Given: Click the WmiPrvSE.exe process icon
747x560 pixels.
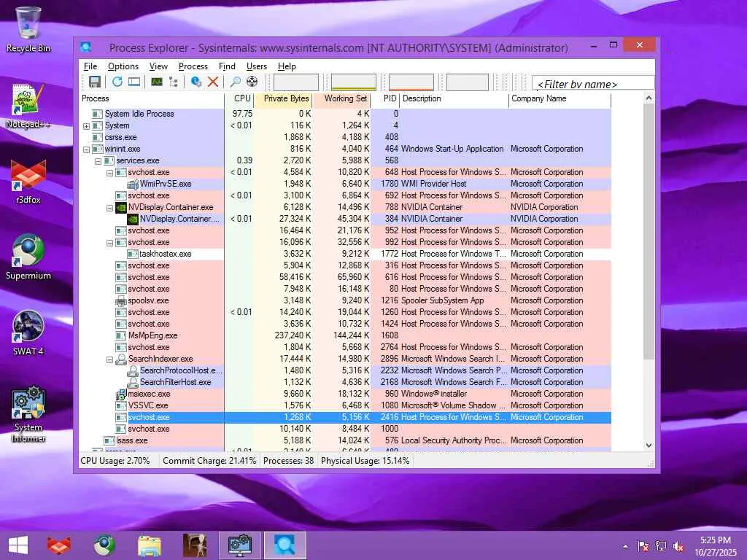Looking at the screenshot, I should pyautogui.click(x=133, y=184).
